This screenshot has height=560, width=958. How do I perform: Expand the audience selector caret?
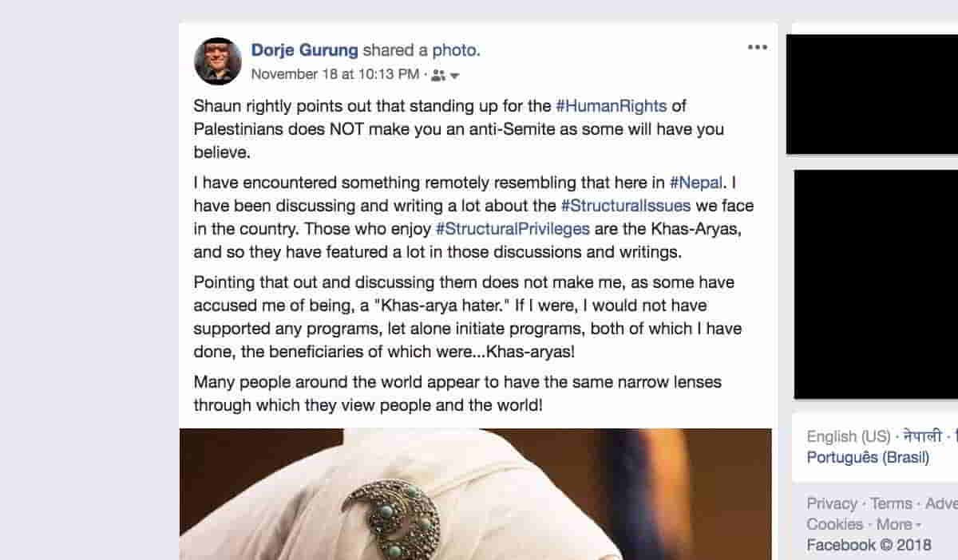(x=455, y=76)
